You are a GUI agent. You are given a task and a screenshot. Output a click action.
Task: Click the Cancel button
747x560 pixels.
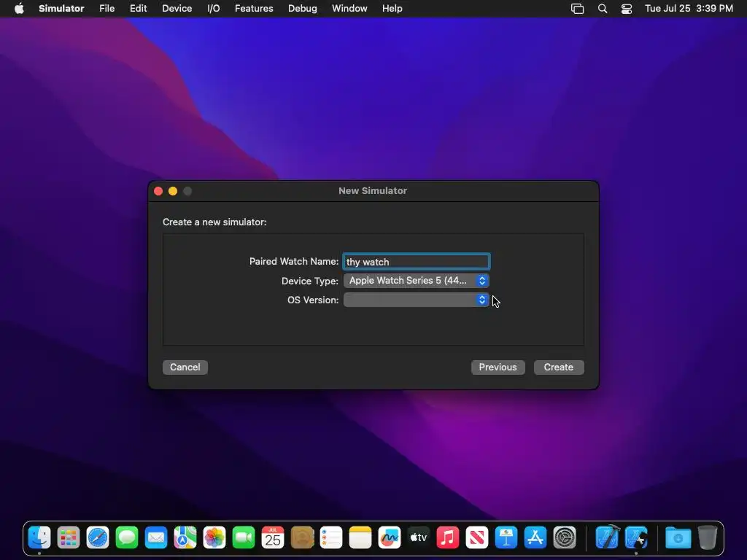point(185,367)
